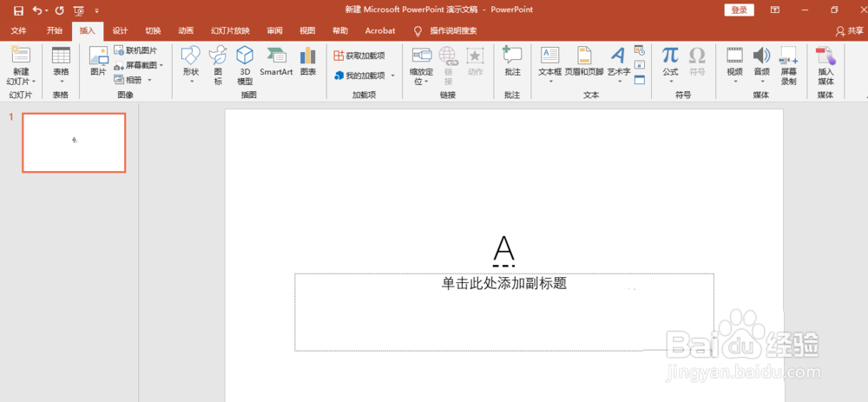Open the 屏幕截图 screenshot dropdown arrow
The width and height of the screenshot is (868, 402).
point(161,65)
